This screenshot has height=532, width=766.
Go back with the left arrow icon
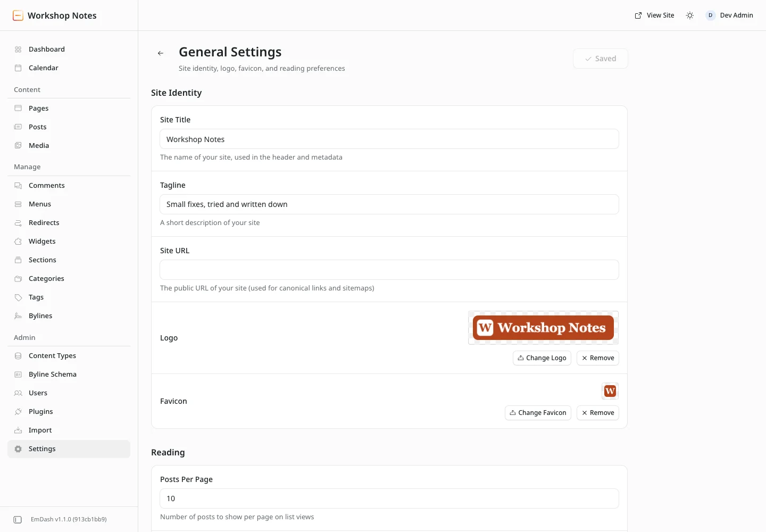tap(161, 53)
